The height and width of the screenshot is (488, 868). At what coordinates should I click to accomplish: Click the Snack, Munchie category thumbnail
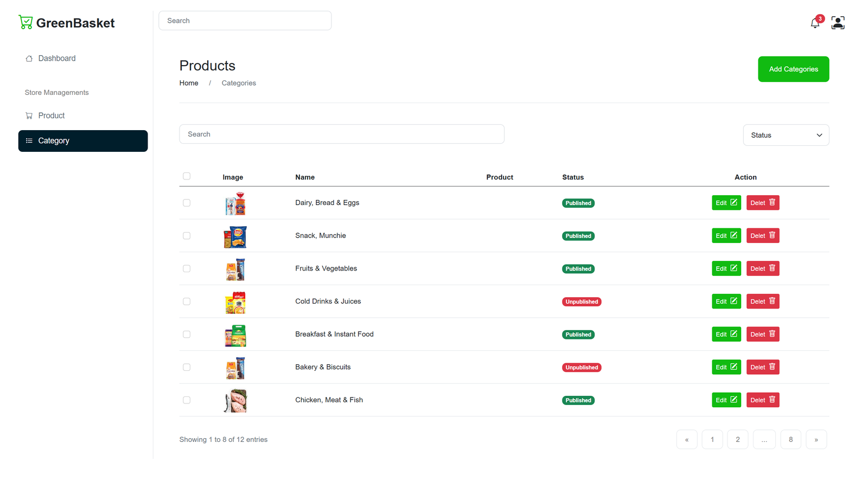click(235, 237)
